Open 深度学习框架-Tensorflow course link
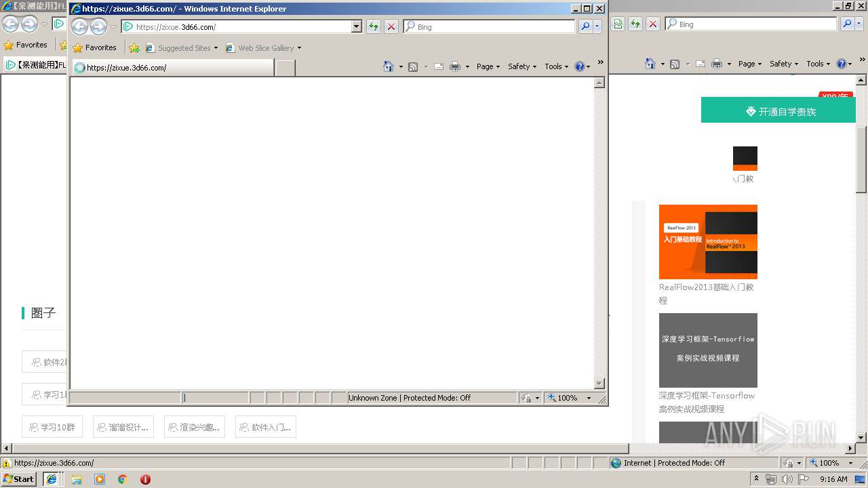 click(707, 402)
